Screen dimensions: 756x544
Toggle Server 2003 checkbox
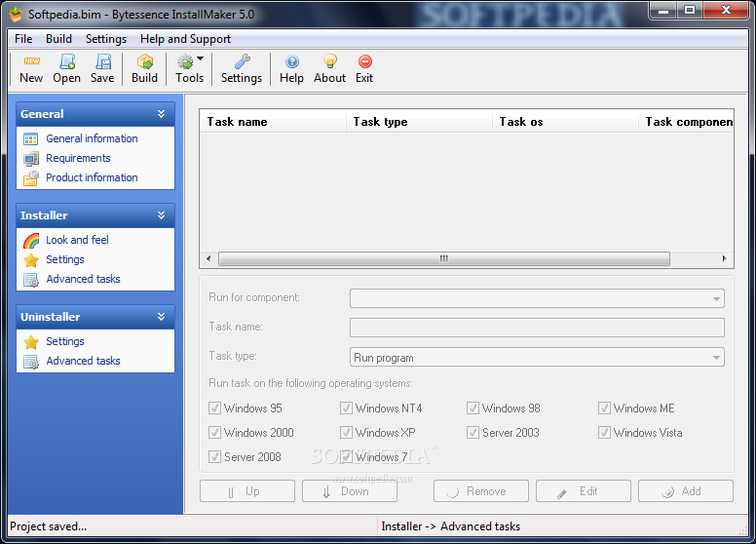coord(472,432)
